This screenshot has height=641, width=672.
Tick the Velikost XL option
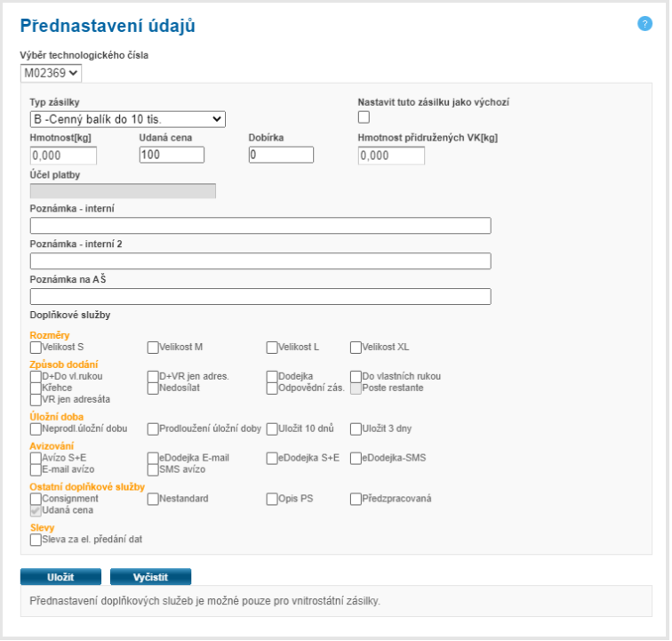tap(356, 348)
